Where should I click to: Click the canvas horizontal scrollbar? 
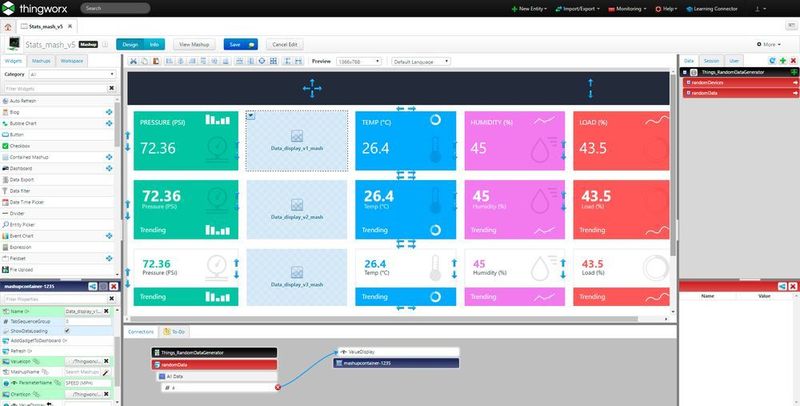383,319
